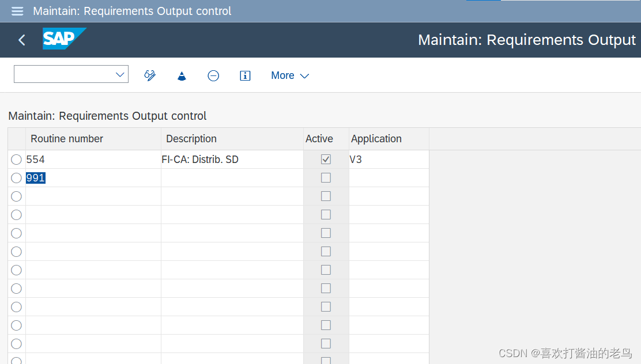The height and width of the screenshot is (364, 641).
Task: Open the command field dropdown arrow
Action: tap(120, 74)
